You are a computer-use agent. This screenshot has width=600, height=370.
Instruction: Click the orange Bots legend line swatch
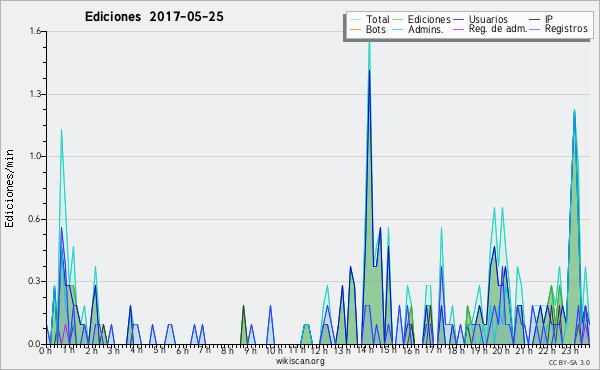355,29
